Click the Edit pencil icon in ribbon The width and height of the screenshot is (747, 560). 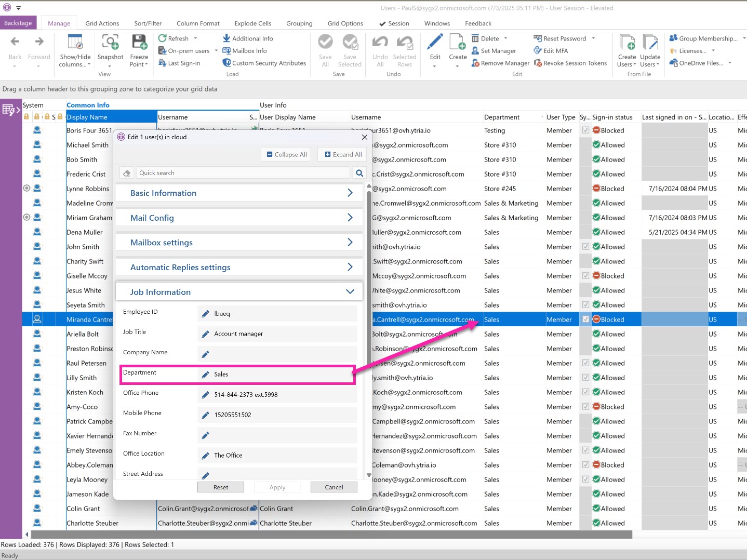[x=435, y=43]
